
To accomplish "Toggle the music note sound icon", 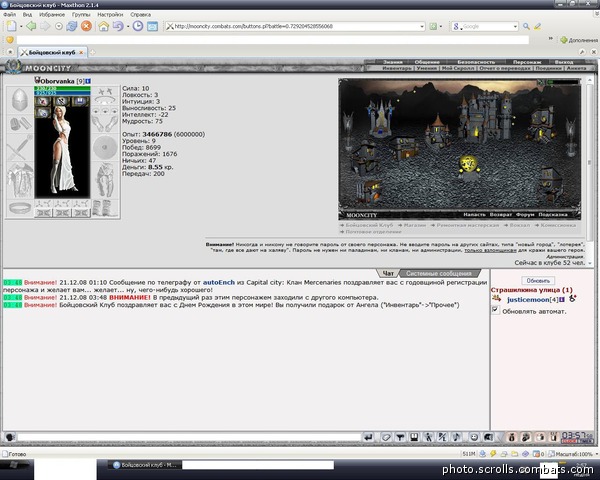I will [456, 437].
